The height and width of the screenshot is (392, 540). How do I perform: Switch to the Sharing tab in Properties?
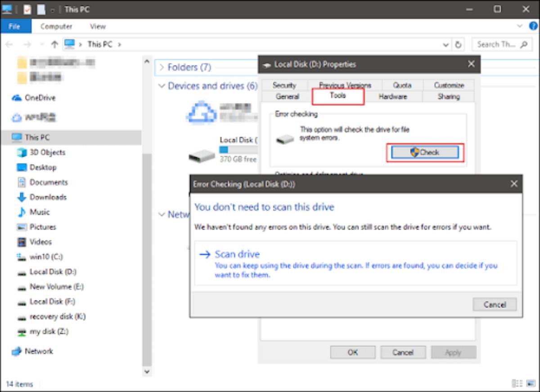coord(448,97)
